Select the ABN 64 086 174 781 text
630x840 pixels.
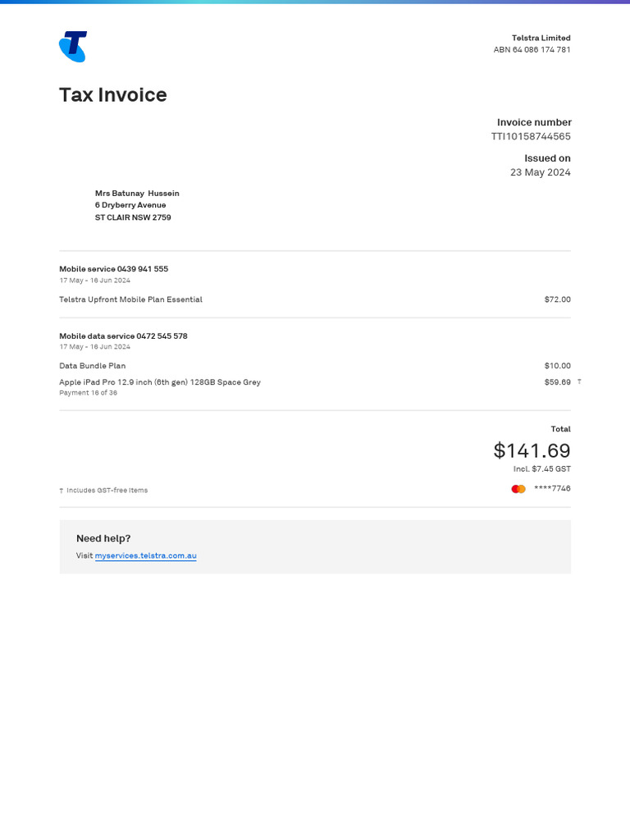coord(532,50)
